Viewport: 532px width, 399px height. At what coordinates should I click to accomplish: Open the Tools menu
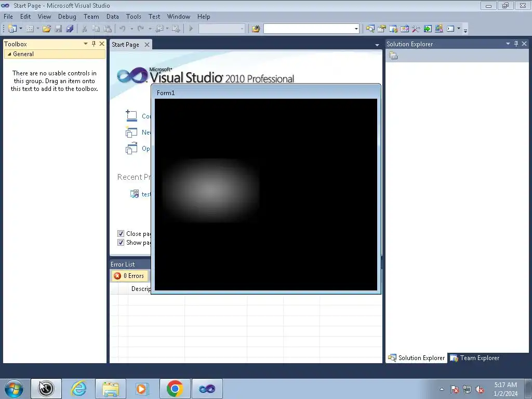point(134,16)
